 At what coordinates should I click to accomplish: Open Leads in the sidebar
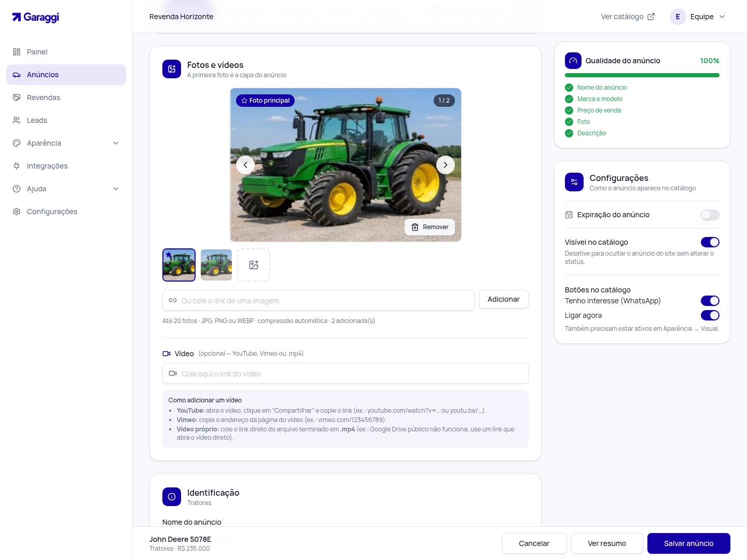click(66, 120)
